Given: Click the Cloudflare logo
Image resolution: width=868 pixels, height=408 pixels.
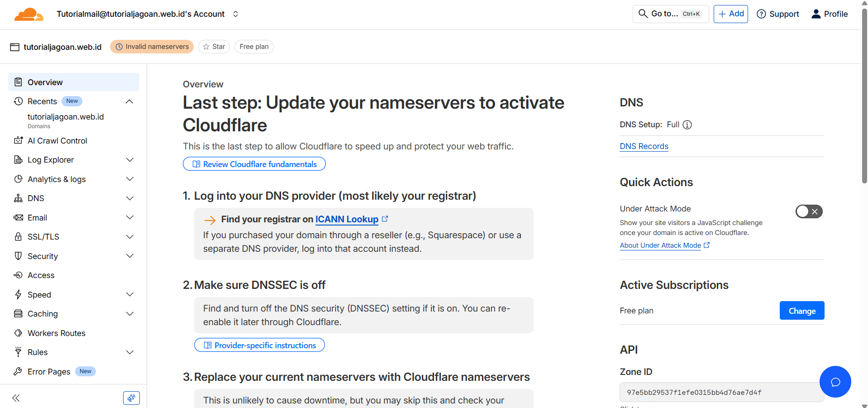Looking at the screenshot, I should point(29,14).
